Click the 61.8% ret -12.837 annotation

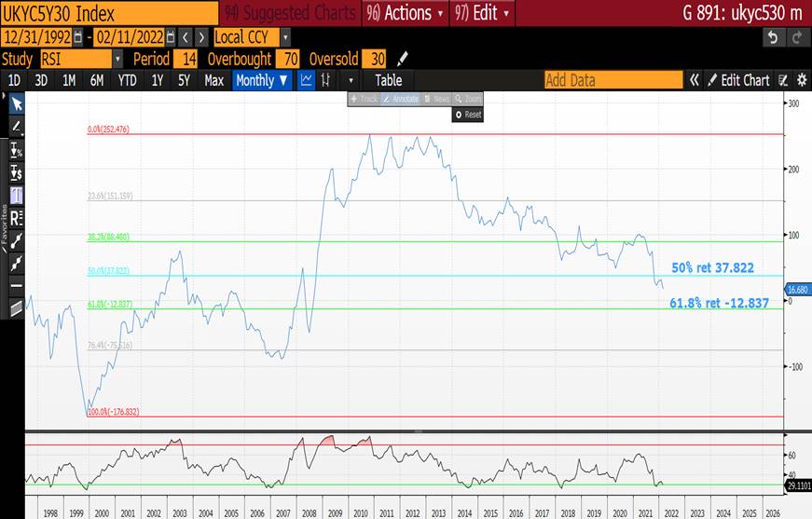(720, 303)
